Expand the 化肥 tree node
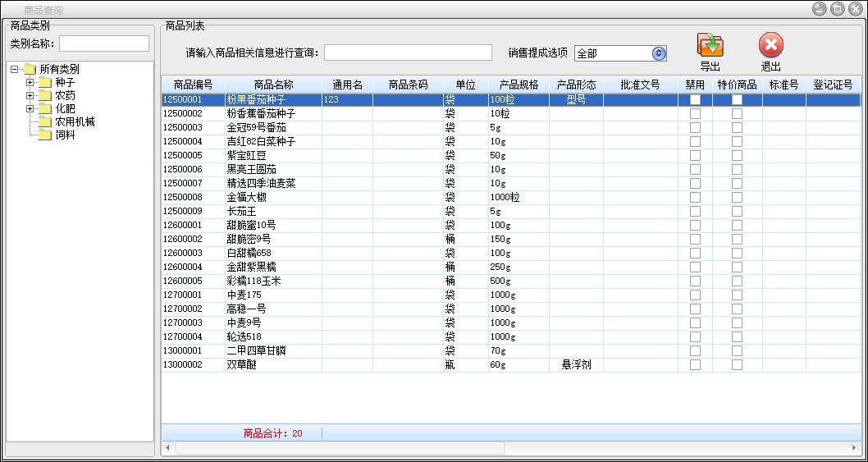 tap(30, 108)
